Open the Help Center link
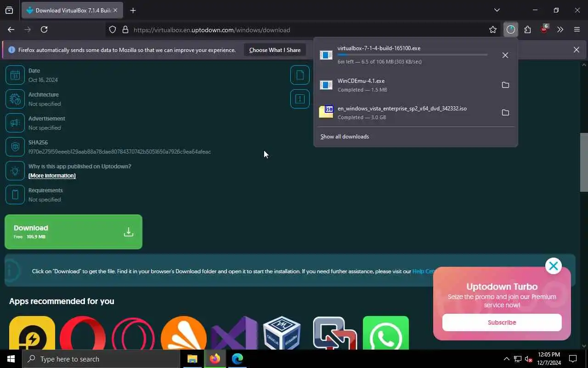 pyautogui.click(x=423, y=271)
